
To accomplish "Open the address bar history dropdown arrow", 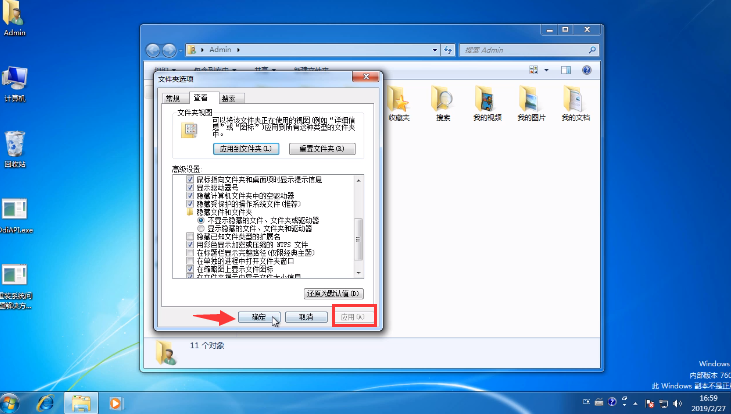I will [434, 50].
